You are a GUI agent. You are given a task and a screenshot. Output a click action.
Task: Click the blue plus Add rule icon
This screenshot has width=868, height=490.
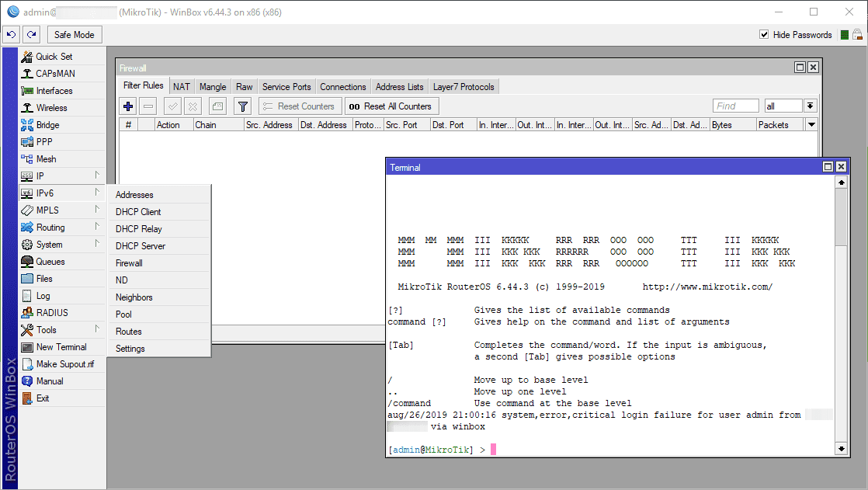(128, 106)
